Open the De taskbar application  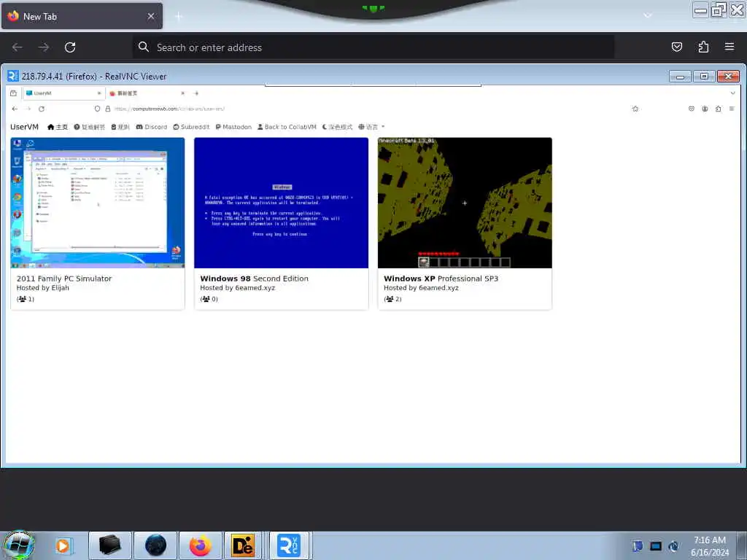(x=243, y=545)
